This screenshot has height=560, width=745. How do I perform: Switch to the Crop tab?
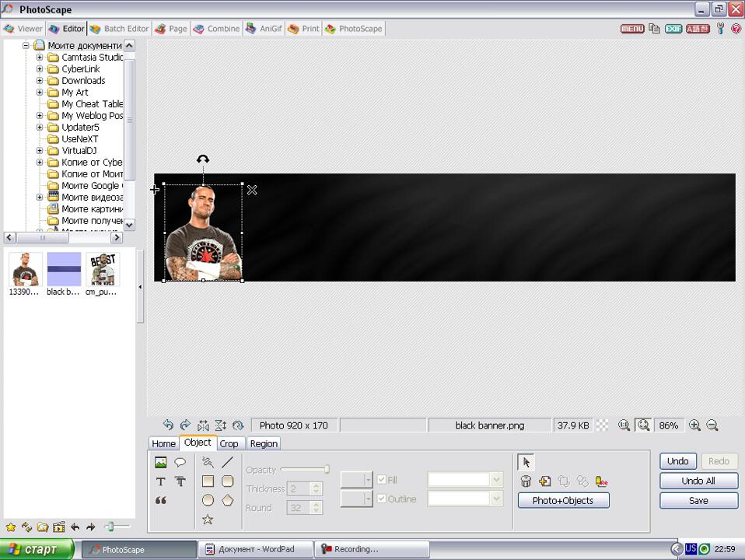coord(229,443)
